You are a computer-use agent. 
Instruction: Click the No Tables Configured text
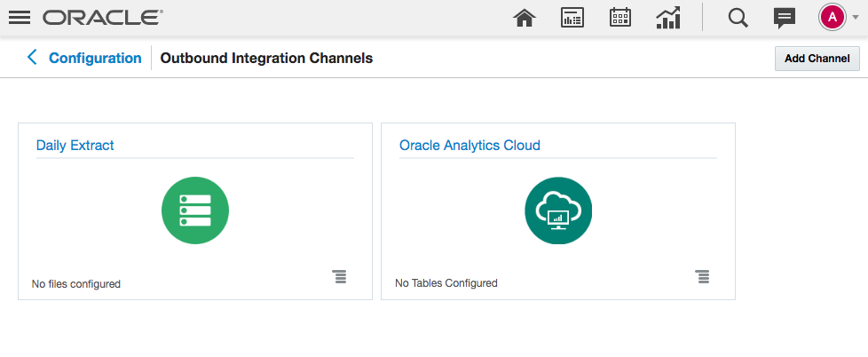[446, 283]
